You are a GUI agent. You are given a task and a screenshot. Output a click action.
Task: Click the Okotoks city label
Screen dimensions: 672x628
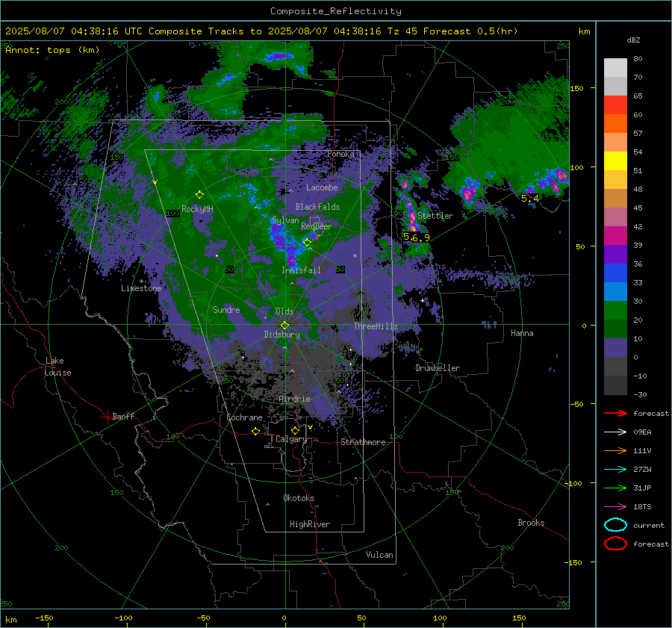[299, 498]
